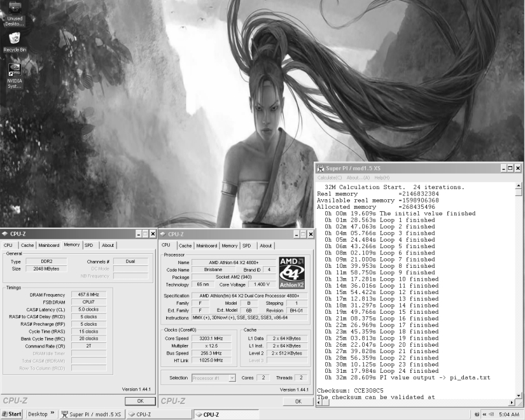Click '32M Calculation Start' line
Image resolution: width=525 pixels, height=420 pixels.
(x=395, y=187)
